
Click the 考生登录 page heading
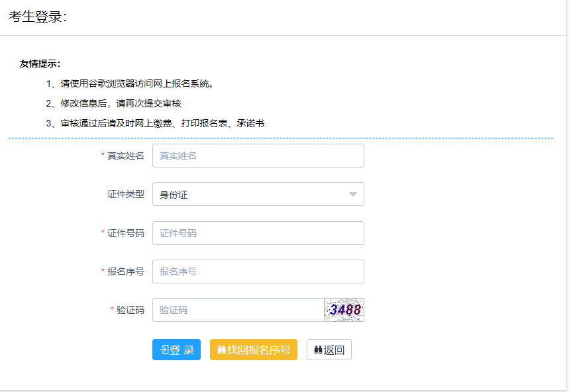[x=38, y=17]
